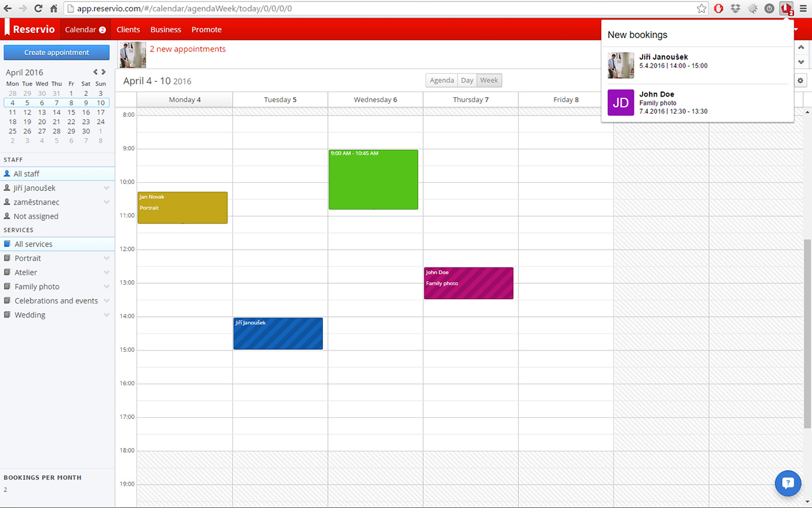Click the Reservio notification extension icon with badge
Screen dimensions: 812x508
point(785,8)
